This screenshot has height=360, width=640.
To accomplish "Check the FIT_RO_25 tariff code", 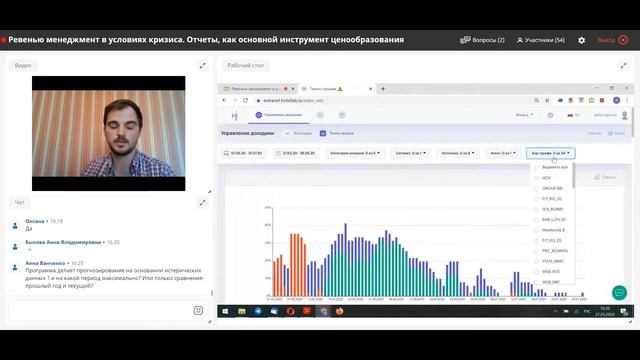I will tap(536, 240).
